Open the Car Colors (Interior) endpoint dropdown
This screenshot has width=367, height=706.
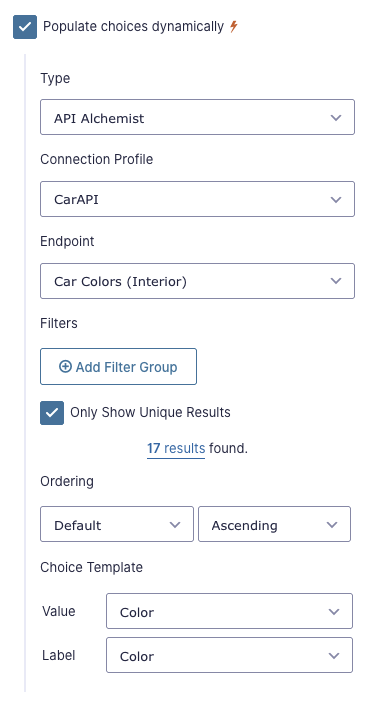[x=197, y=281]
